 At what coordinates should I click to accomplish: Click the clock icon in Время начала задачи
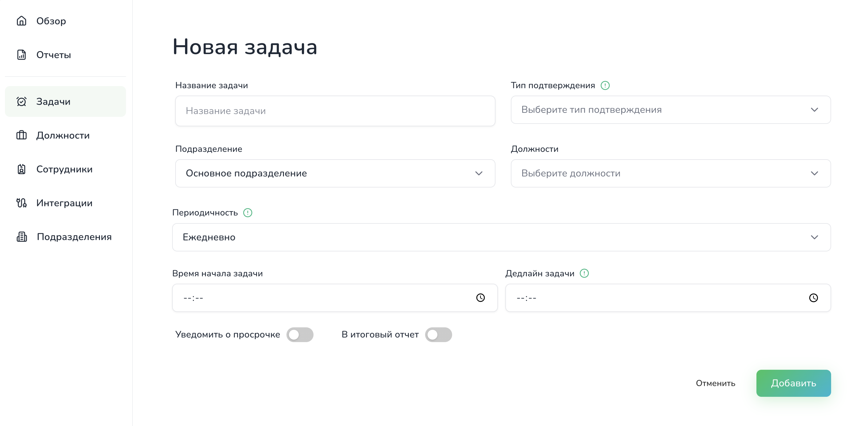480,298
